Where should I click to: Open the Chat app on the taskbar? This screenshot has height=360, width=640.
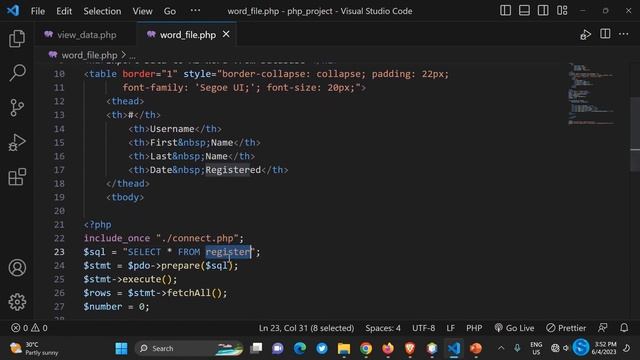278,349
